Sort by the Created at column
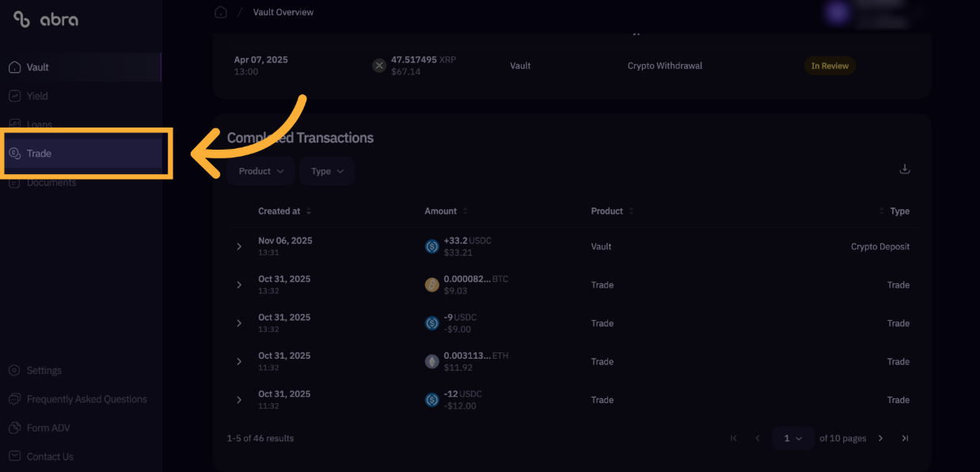 pos(284,211)
